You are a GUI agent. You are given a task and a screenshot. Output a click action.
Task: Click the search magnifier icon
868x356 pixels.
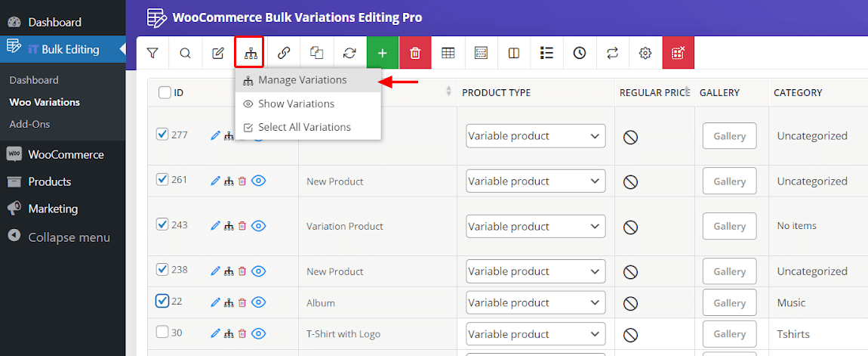coord(186,53)
